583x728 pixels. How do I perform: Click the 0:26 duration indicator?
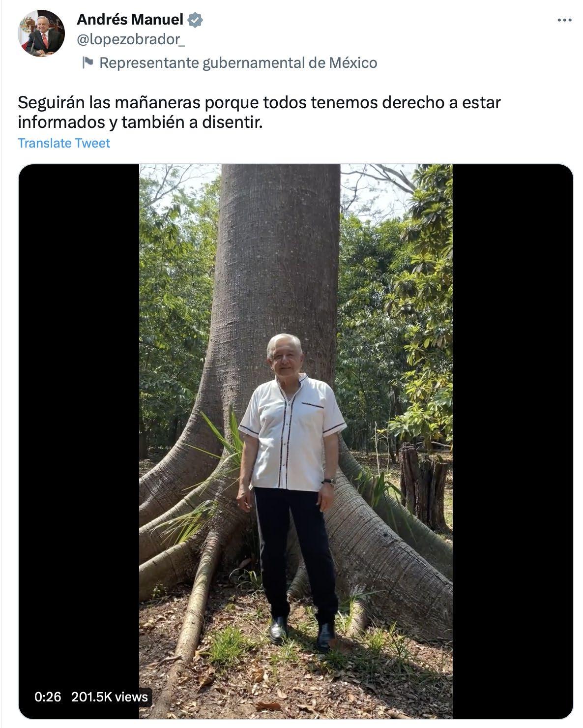(48, 697)
